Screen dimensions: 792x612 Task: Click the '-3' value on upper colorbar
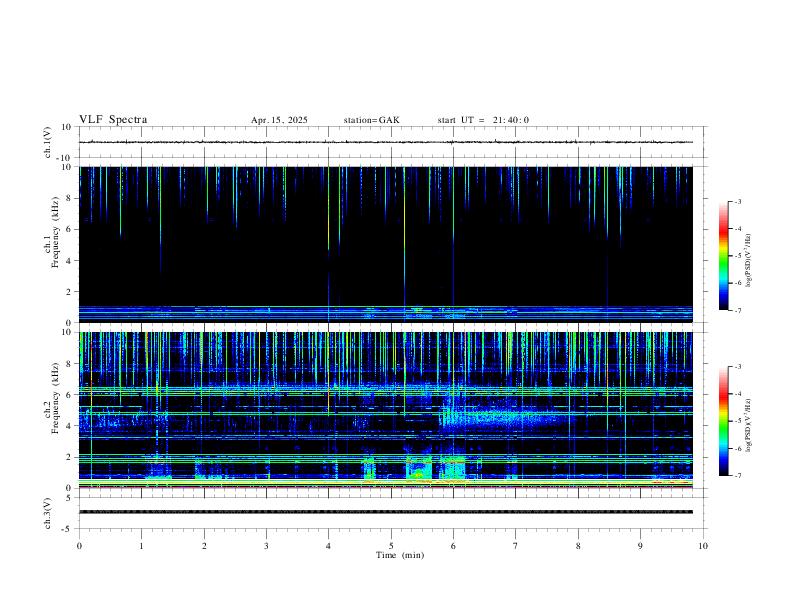(x=737, y=201)
